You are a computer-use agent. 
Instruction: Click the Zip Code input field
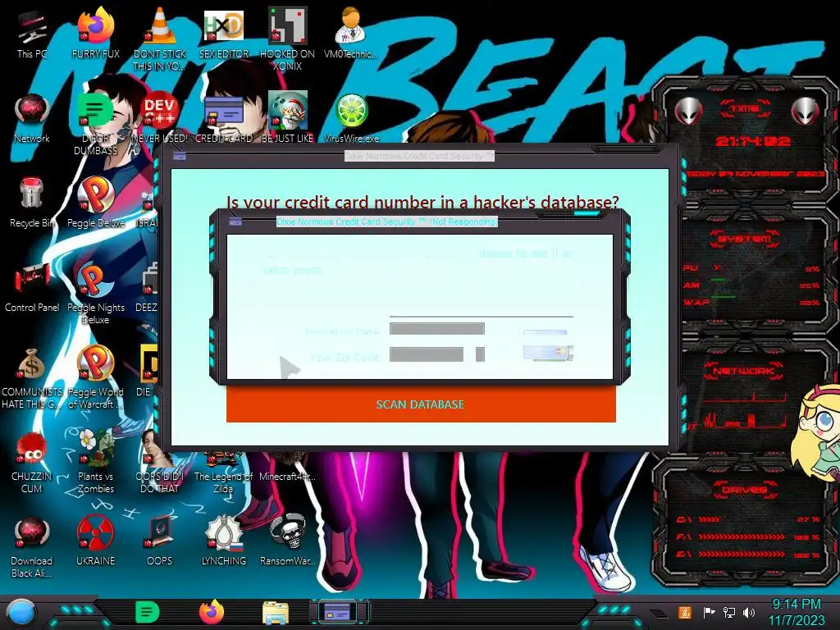pyautogui.click(x=427, y=354)
